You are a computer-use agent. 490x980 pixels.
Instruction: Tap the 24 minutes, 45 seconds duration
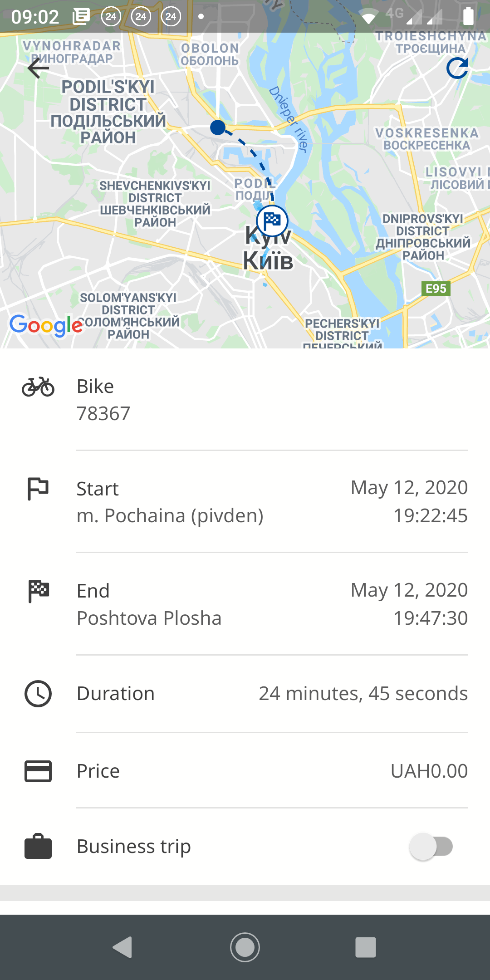[363, 694]
